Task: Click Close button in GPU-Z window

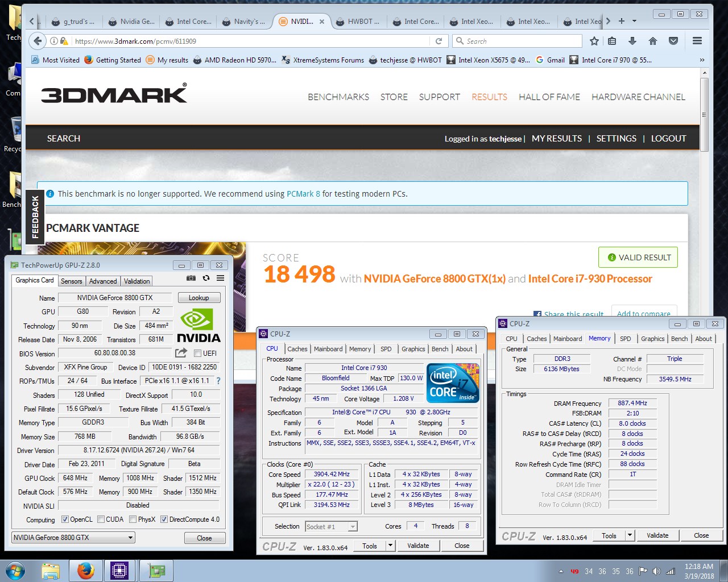Action: [204, 538]
